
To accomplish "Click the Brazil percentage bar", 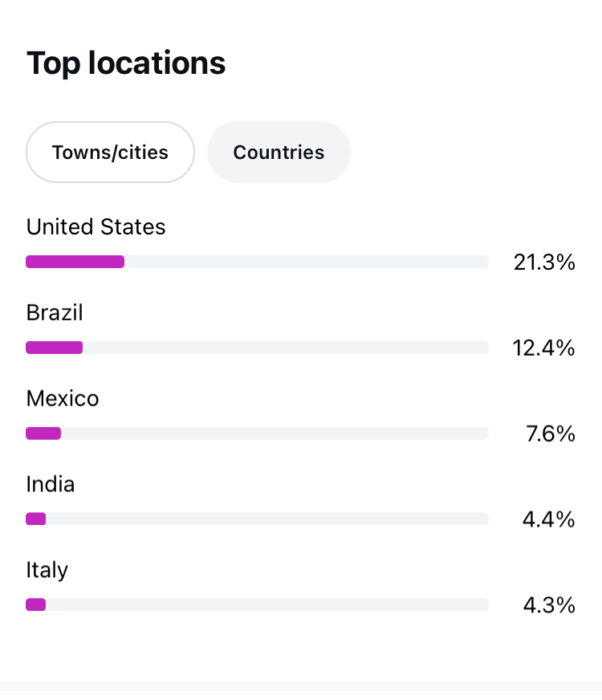I will click(257, 348).
